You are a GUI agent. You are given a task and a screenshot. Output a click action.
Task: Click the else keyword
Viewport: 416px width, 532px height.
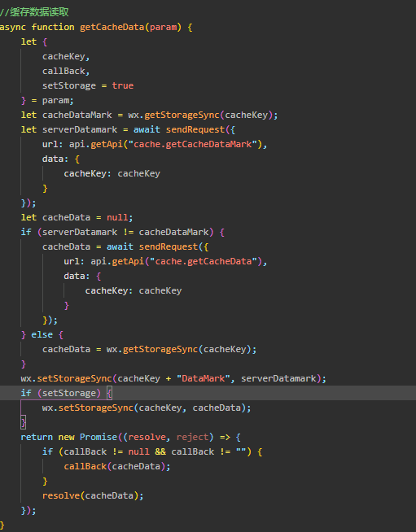(42, 334)
